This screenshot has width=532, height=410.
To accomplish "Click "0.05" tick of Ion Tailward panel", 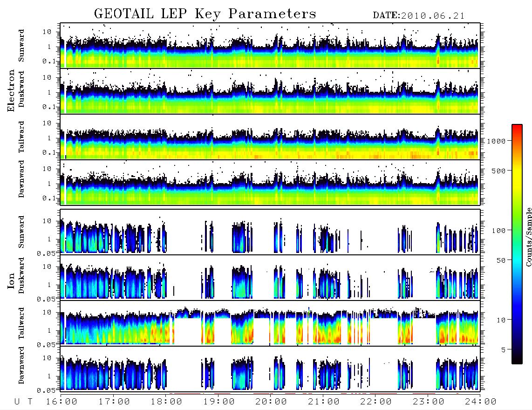I will (46, 345).
